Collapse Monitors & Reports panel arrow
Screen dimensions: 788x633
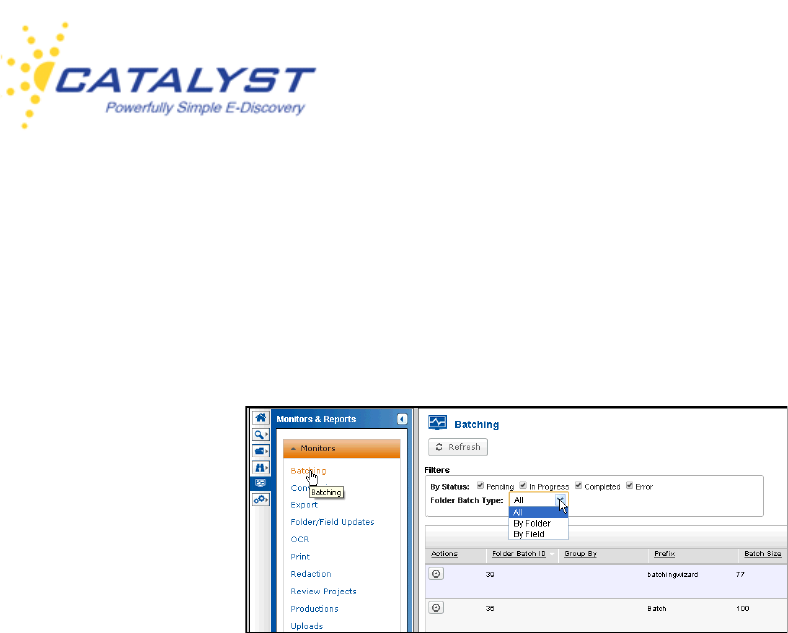click(x=402, y=419)
